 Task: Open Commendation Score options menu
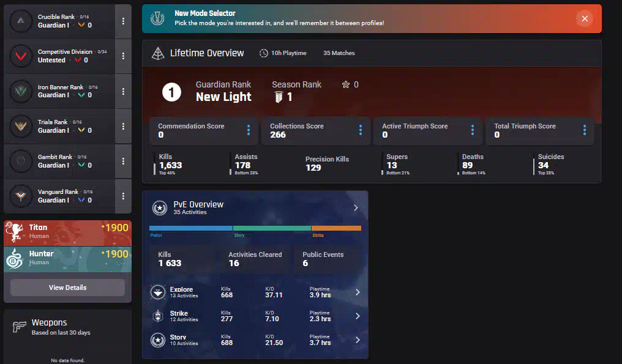click(x=249, y=130)
